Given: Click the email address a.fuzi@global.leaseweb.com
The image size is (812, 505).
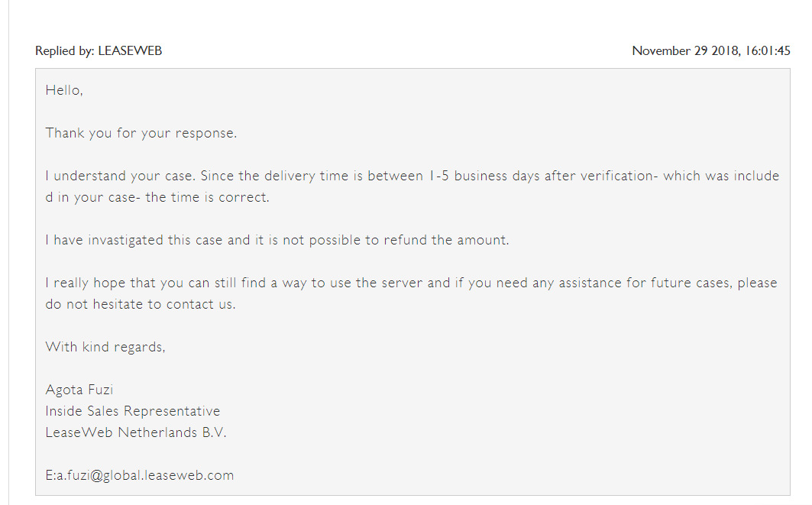Looking at the screenshot, I should pos(145,475).
